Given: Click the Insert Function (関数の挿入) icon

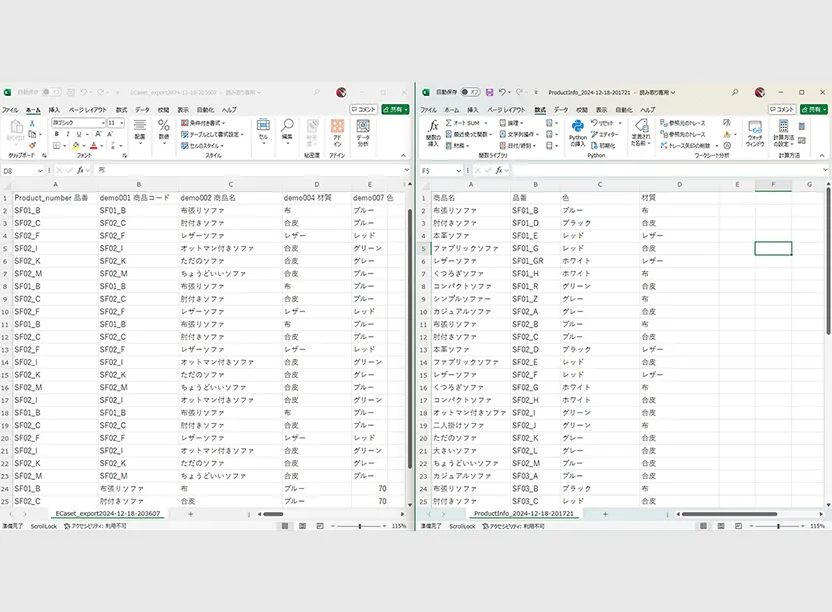Looking at the screenshot, I should (x=433, y=128).
